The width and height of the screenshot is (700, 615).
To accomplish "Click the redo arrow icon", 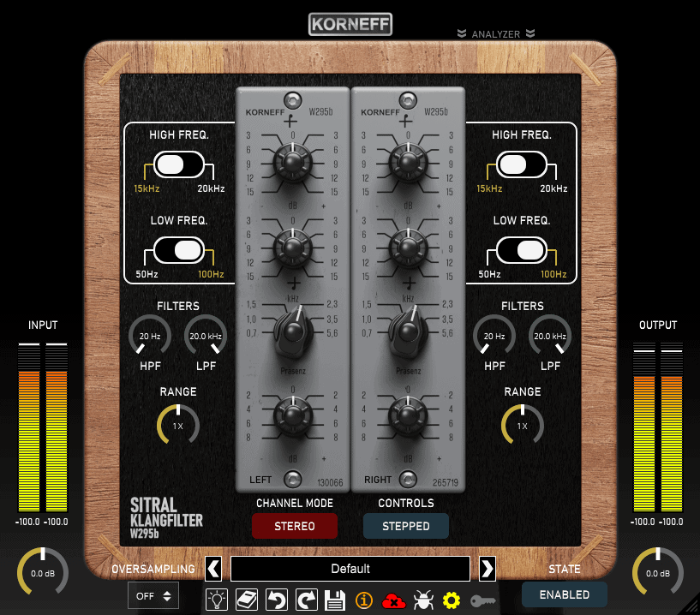I will (306, 600).
